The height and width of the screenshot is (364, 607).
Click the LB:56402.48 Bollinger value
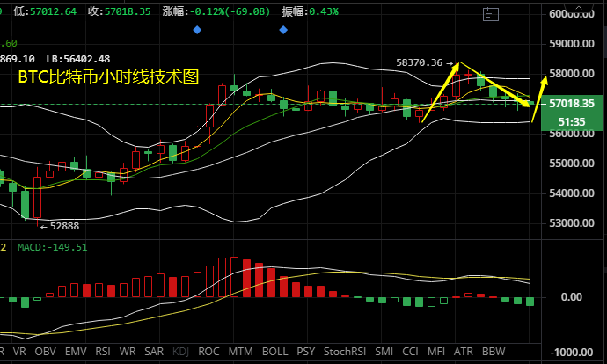tap(77, 59)
